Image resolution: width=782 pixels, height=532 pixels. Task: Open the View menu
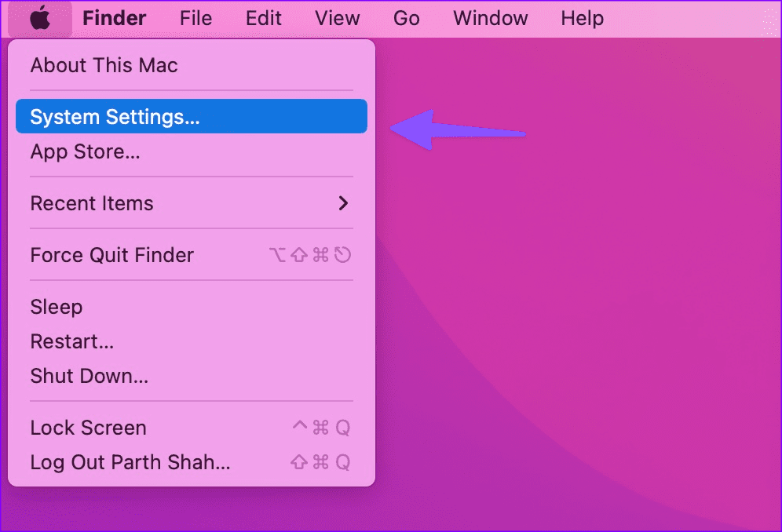(x=337, y=19)
